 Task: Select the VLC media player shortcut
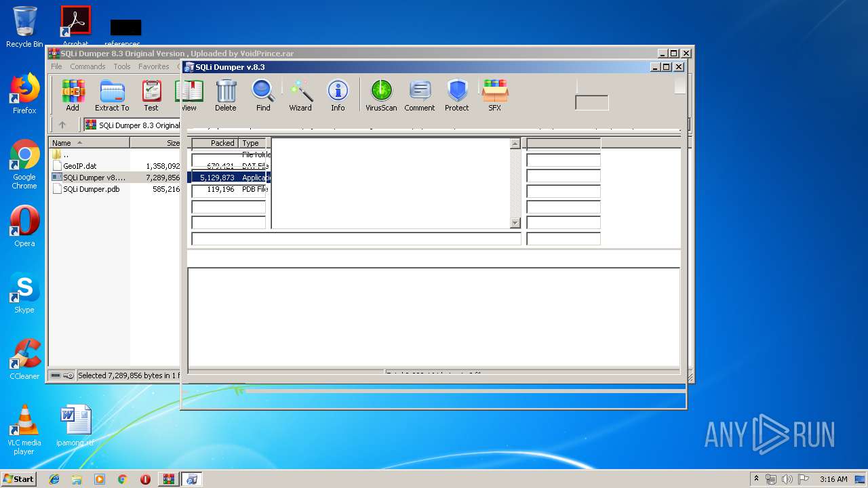[x=24, y=430]
